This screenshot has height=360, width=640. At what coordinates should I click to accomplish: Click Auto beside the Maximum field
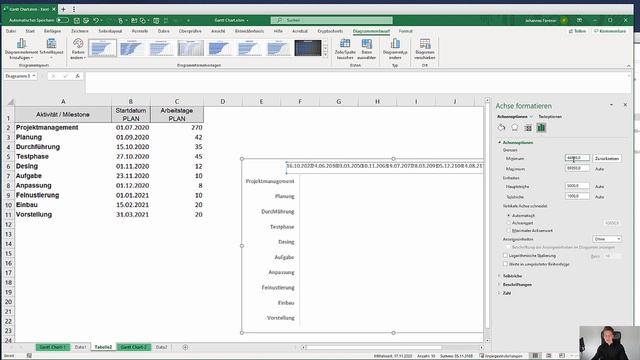[599, 169]
